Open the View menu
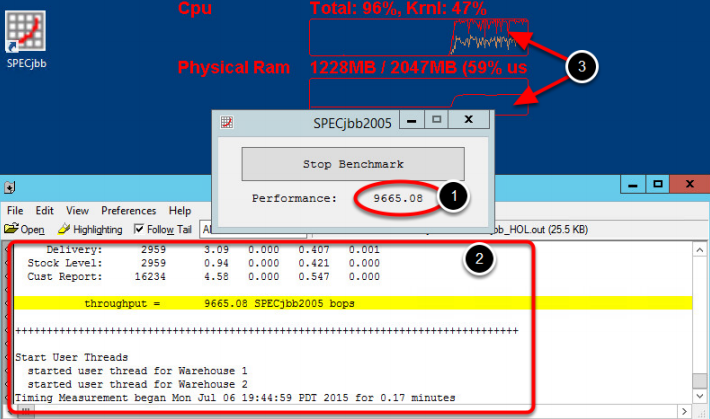710x419 pixels. [77, 211]
